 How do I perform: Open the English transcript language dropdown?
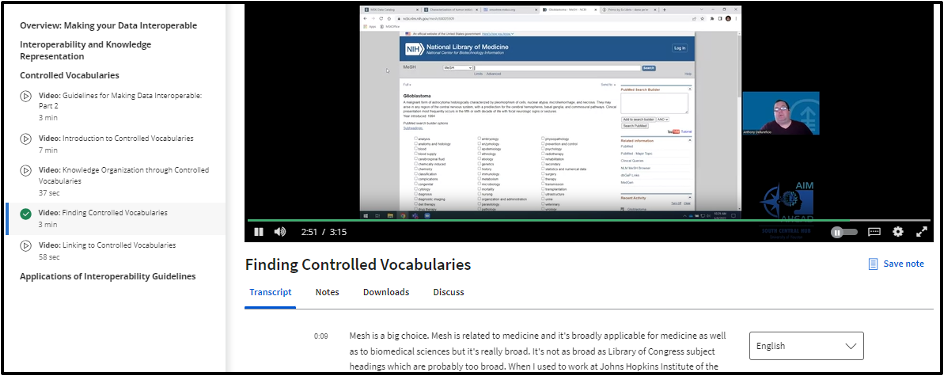(806, 346)
